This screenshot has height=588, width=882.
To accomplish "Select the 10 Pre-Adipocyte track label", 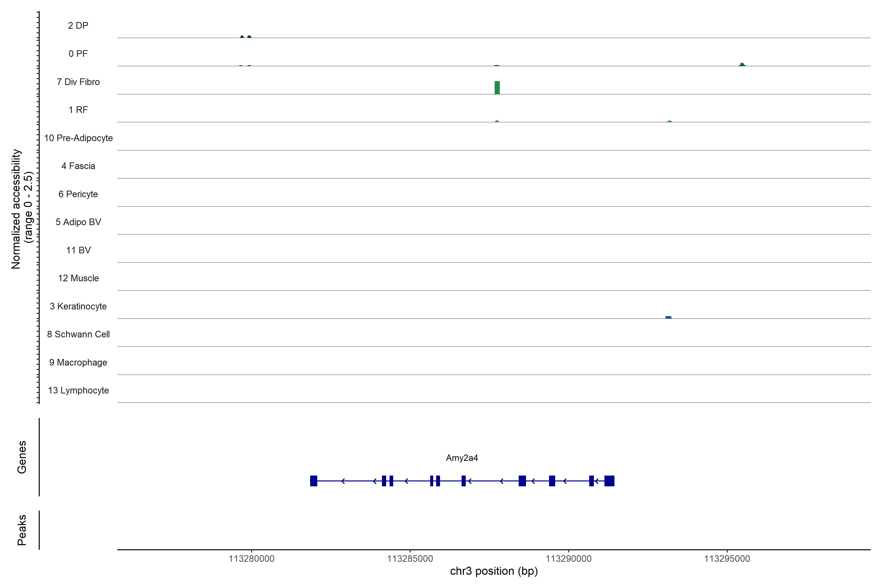I will [x=78, y=138].
